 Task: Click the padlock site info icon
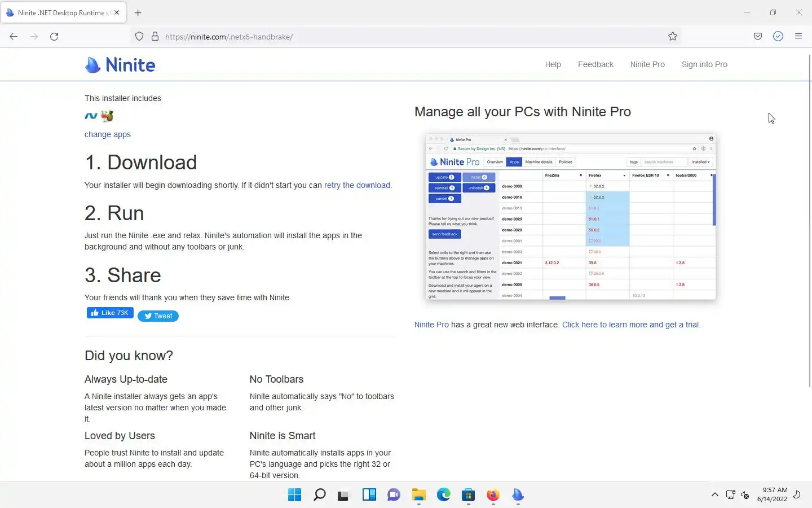[155, 37]
